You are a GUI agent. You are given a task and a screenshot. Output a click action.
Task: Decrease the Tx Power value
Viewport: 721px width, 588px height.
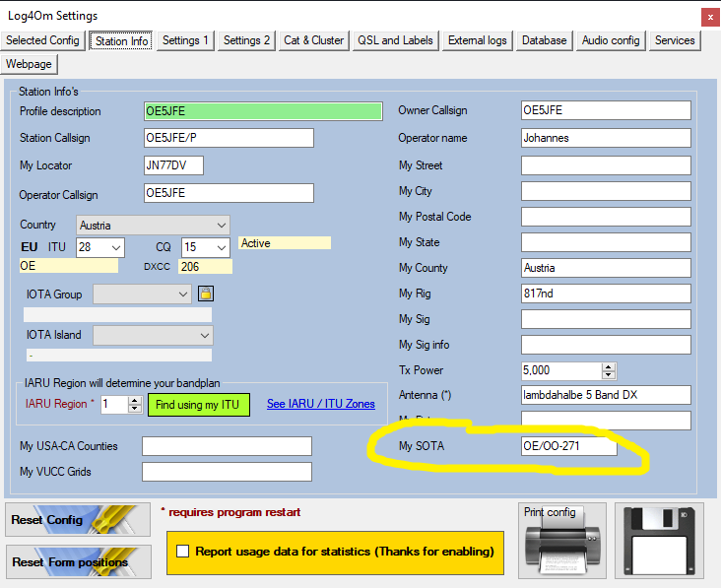[609, 374]
